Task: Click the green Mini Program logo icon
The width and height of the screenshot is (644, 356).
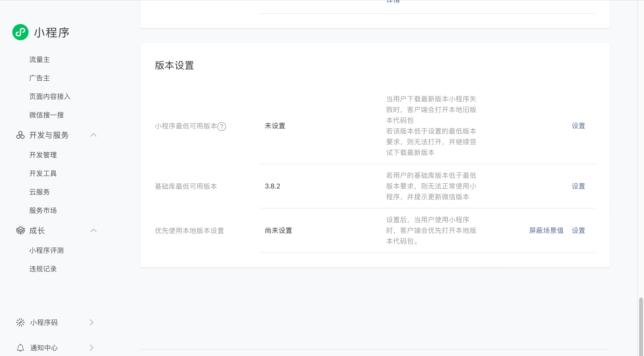Action: tap(20, 32)
